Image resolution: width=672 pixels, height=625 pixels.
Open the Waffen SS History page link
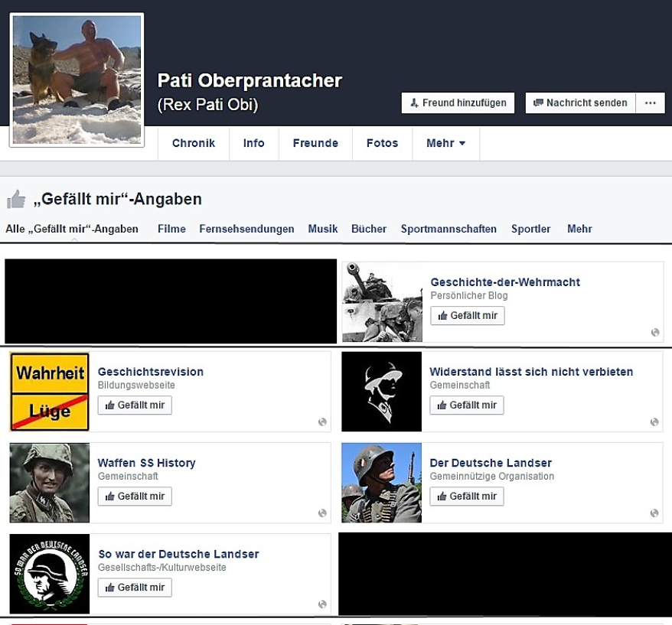[x=147, y=463]
